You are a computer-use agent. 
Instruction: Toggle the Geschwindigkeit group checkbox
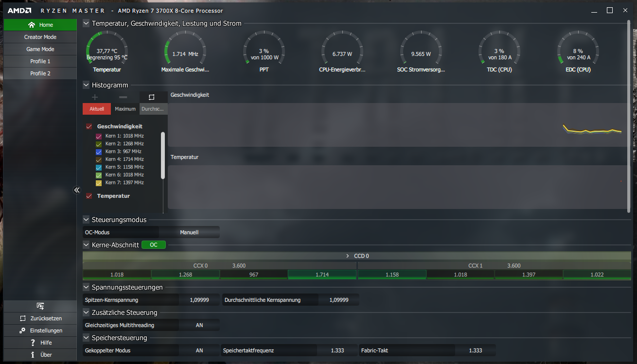tap(89, 126)
